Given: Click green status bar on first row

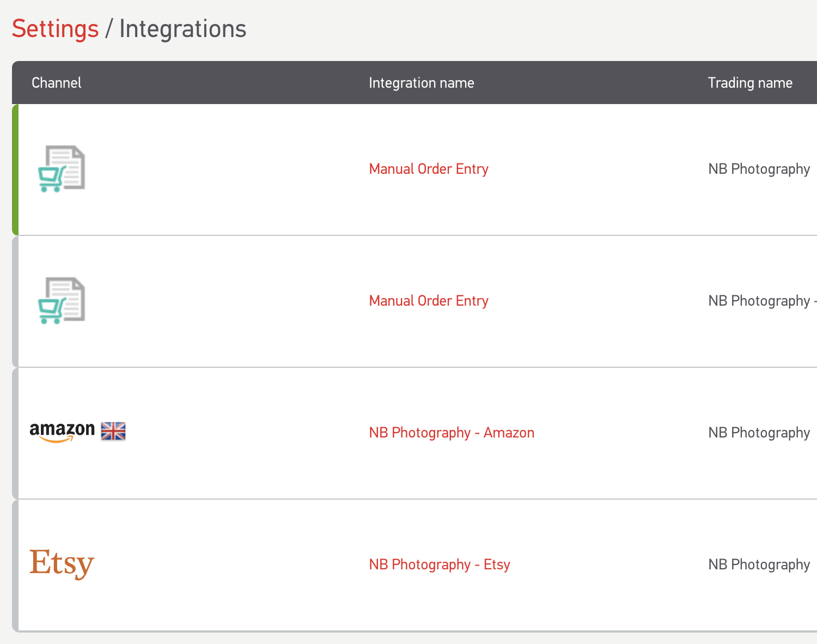Looking at the screenshot, I should pyautogui.click(x=15, y=169).
